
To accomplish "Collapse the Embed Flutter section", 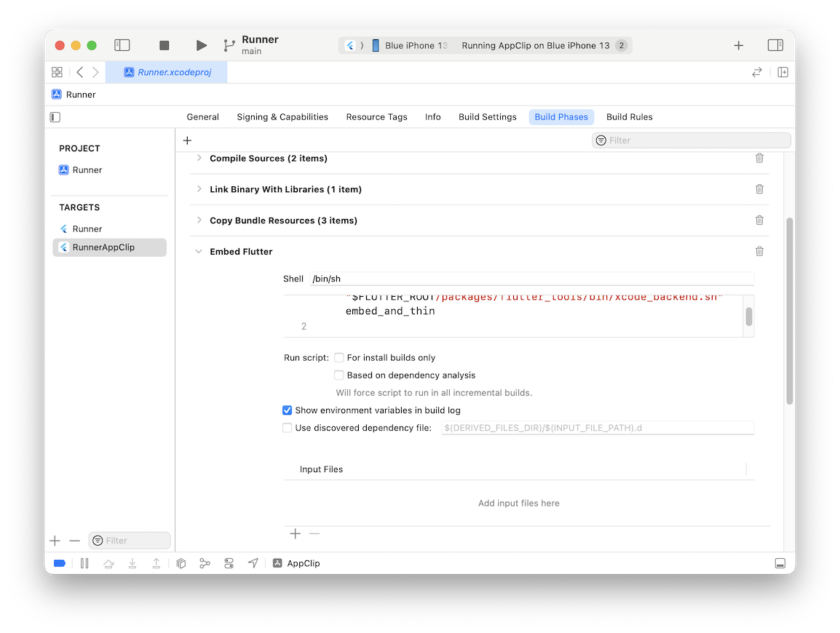I will pos(199,252).
